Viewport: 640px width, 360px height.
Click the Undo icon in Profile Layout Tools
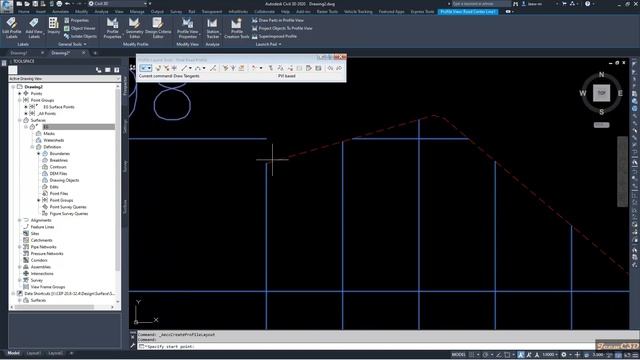[330, 68]
